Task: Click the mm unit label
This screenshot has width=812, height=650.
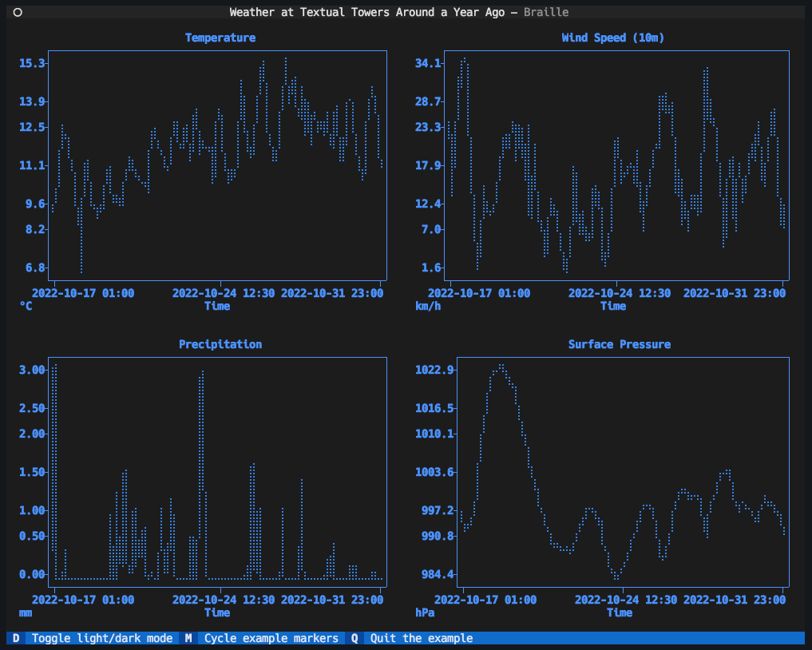Action: (x=25, y=612)
